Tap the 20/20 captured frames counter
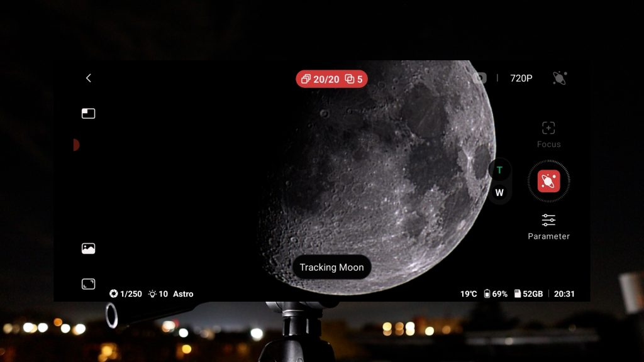This screenshot has width=644, height=362. (320, 79)
